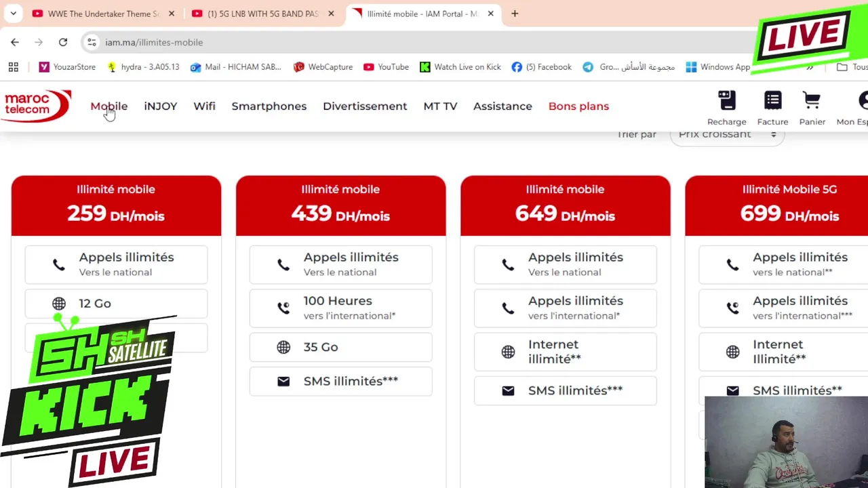This screenshot has width=868, height=488.
Task: Click the globe icon in the 649 DH plan
Action: coord(508,352)
